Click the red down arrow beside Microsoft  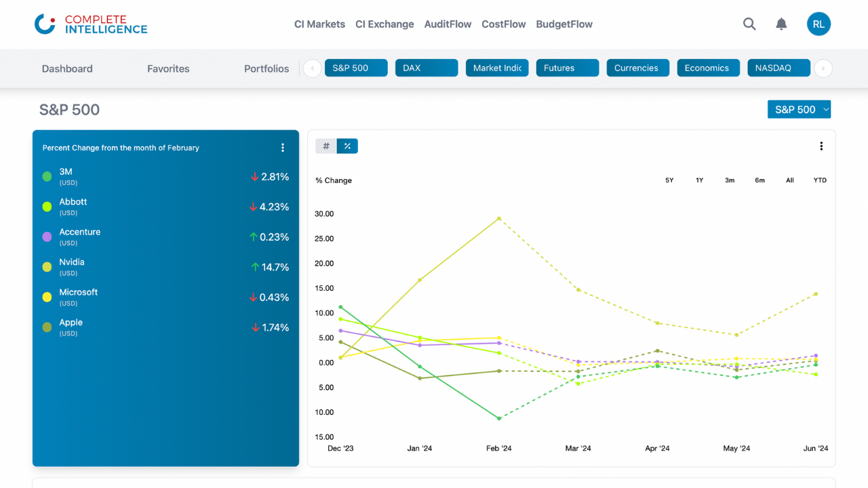(253, 298)
